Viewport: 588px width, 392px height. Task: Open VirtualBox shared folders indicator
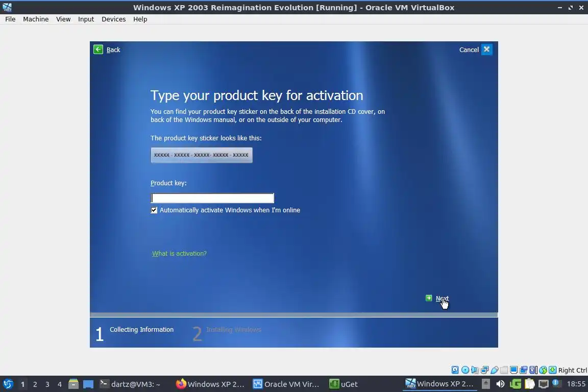504,370
